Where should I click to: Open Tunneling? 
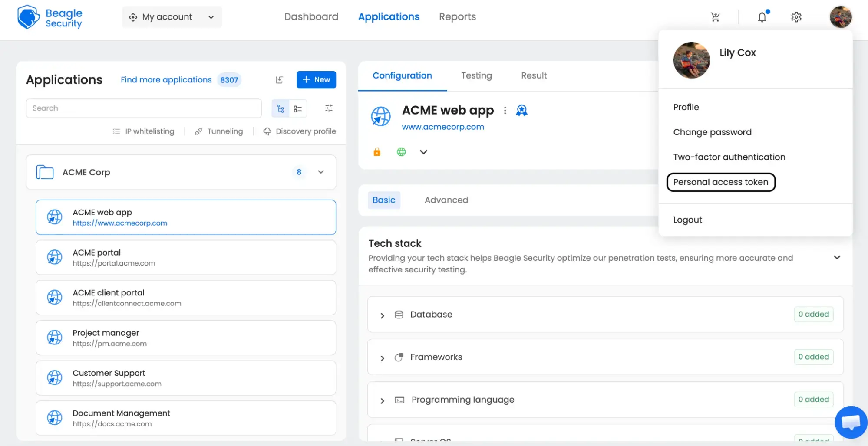[219, 131]
